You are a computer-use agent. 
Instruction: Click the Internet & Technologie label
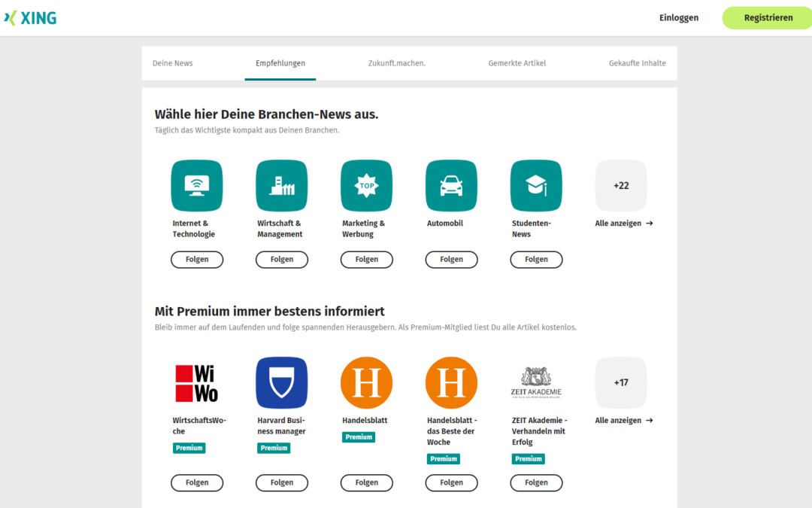coord(194,229)
